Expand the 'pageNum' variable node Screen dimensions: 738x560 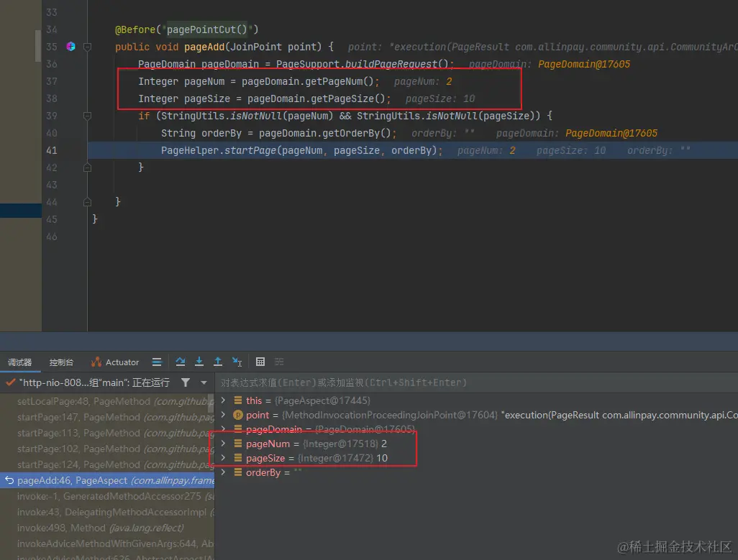click(x=223, y=443)
